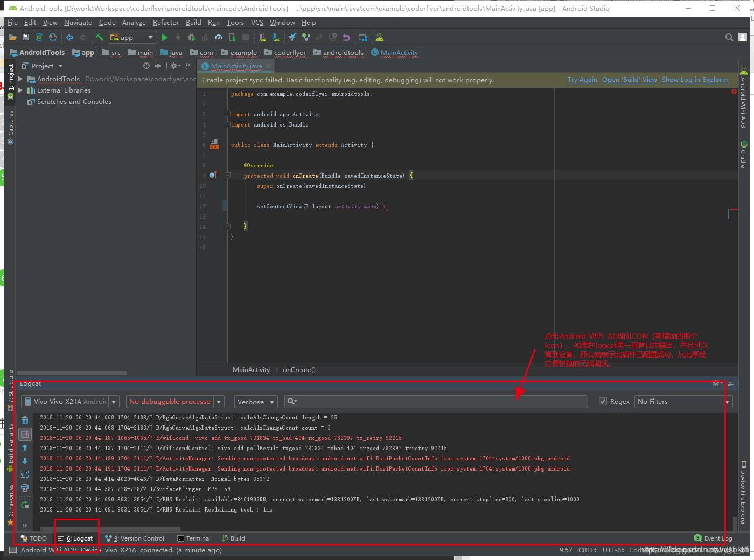Click the purple Revert arrow icon
The image size is (754, 560).
pyautogui.click(x=346, y=38)
